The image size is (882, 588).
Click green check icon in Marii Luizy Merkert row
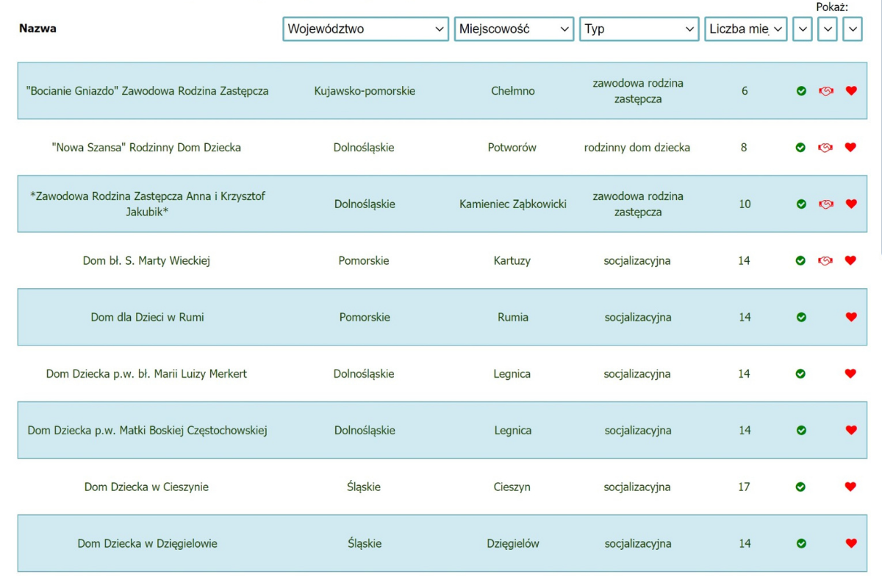click(800, 373)
